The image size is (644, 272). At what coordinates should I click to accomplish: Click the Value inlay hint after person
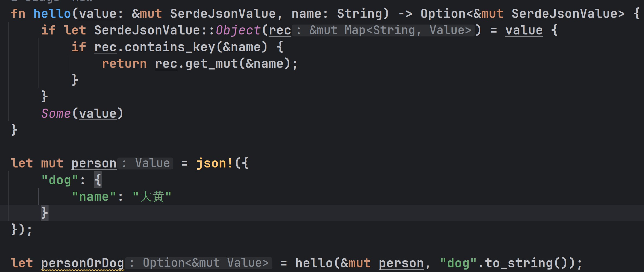click(x=146, y=163)
